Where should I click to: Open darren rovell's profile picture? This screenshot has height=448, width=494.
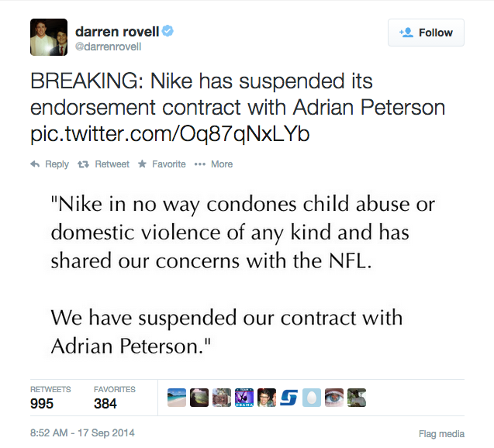click(x=49, y=36)
